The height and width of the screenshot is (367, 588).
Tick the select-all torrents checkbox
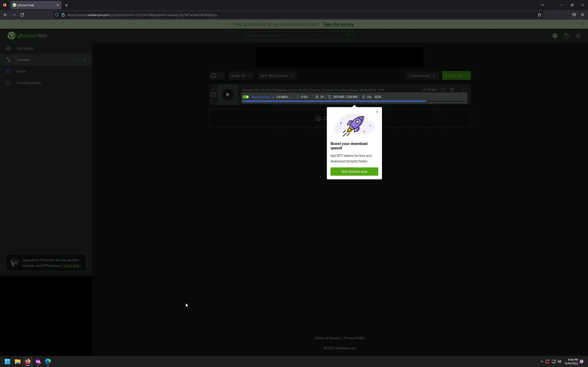[x=214, y=75]
